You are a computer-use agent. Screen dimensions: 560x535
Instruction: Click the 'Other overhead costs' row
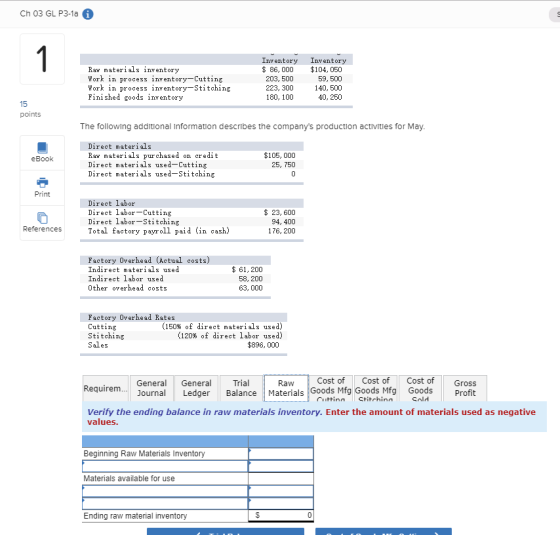pos(175,288)
